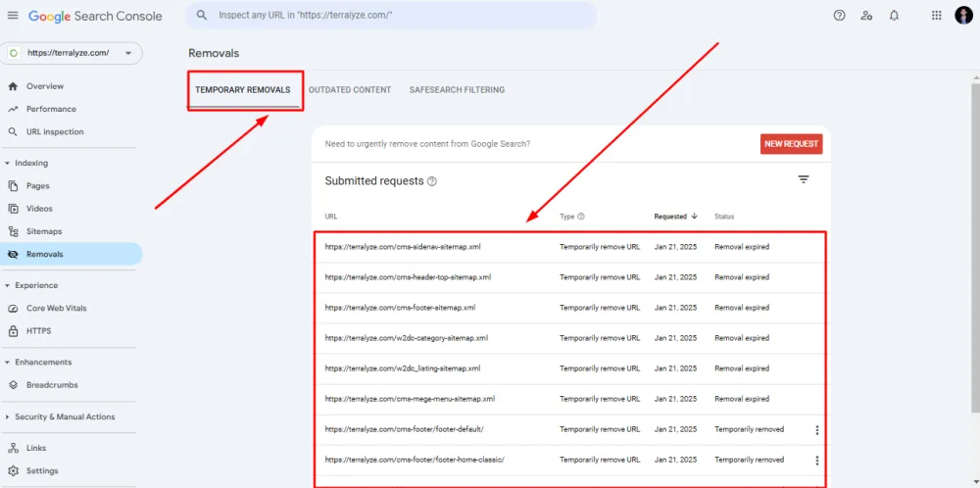
Task: Open users and permissions icon
Action: 866,16
